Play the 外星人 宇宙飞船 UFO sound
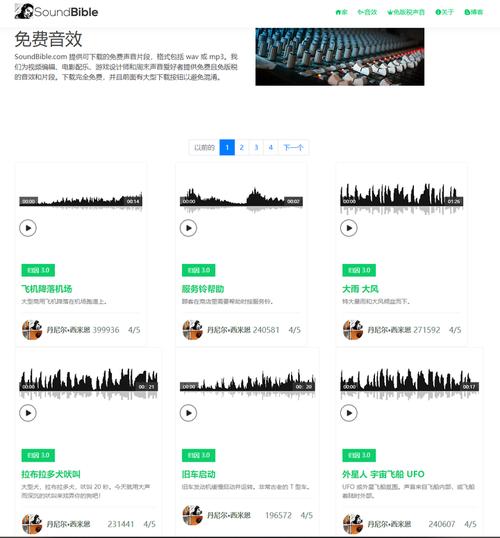Screen dimensions: 500x538 (x=349, y=413)
